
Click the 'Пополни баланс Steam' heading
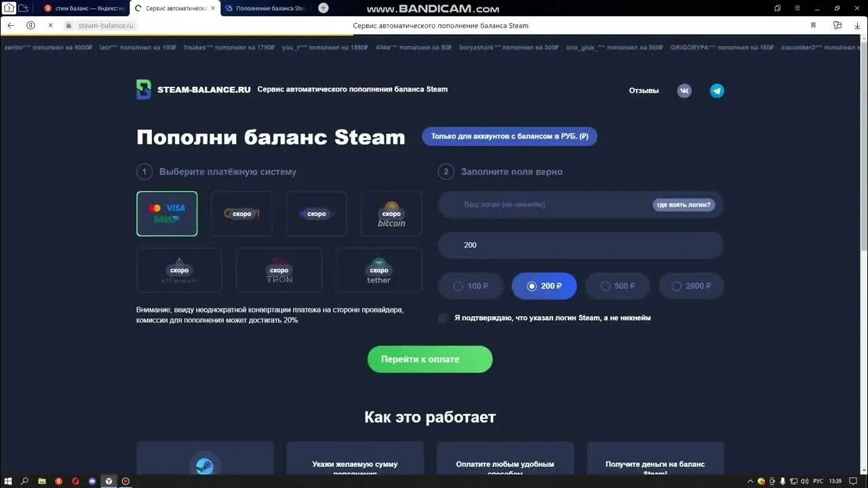click(271, 137)
